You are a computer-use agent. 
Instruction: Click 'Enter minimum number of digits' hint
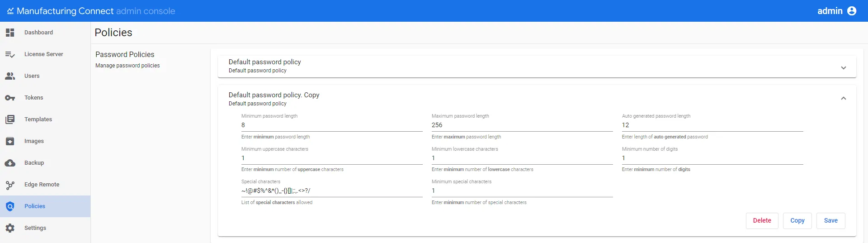click(656, 169)
